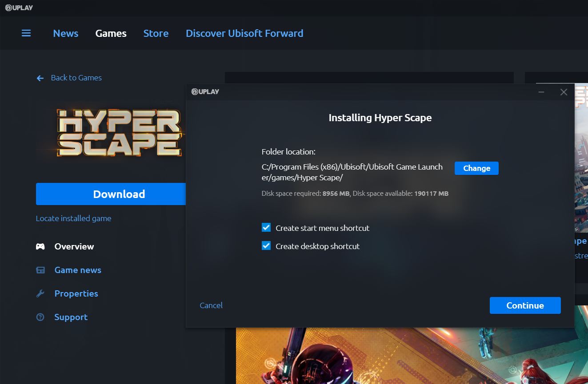Uncheck Create desktop shortcut

point(266,245)
